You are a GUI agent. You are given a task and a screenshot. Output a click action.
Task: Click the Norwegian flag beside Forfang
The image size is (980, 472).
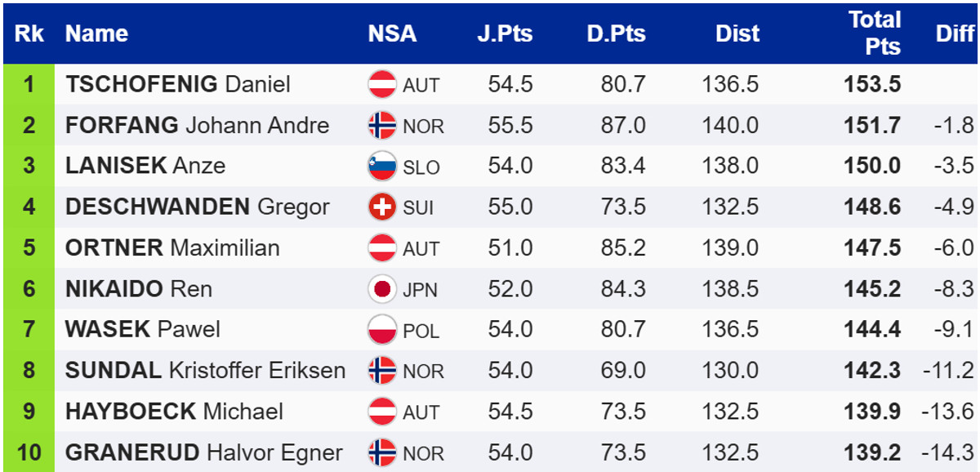click(381, 125)
